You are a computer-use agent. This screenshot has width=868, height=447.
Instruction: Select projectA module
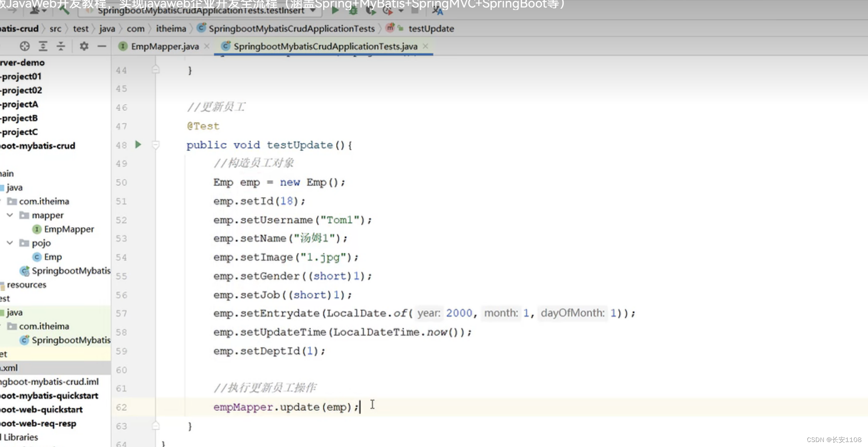19,104
